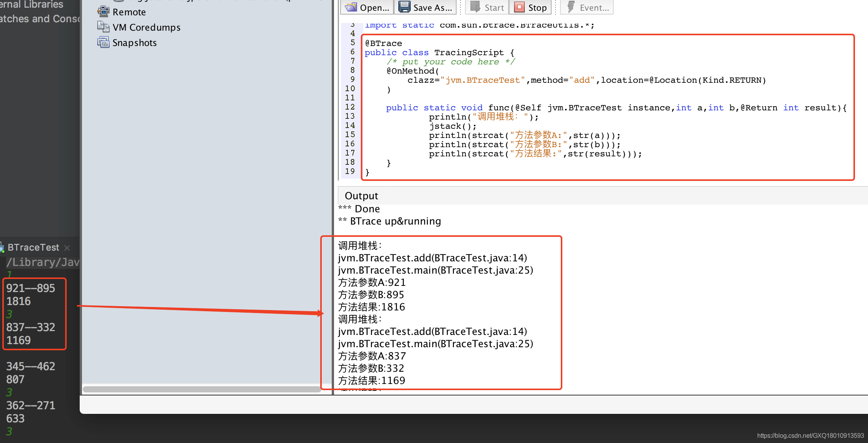Click the Open script folder icon
Image resolution: width=868 pixels, height=443 pixels.
(x=350, y=7)
